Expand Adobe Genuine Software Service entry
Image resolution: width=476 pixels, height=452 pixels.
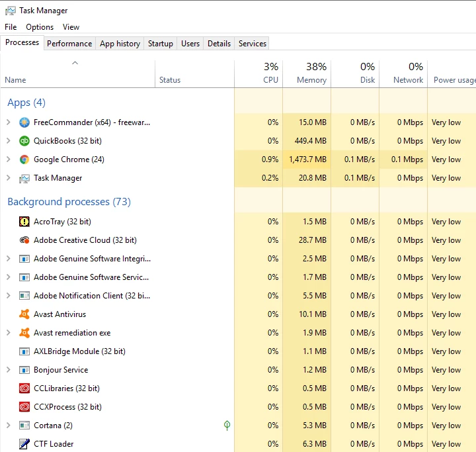coord(9,277)
